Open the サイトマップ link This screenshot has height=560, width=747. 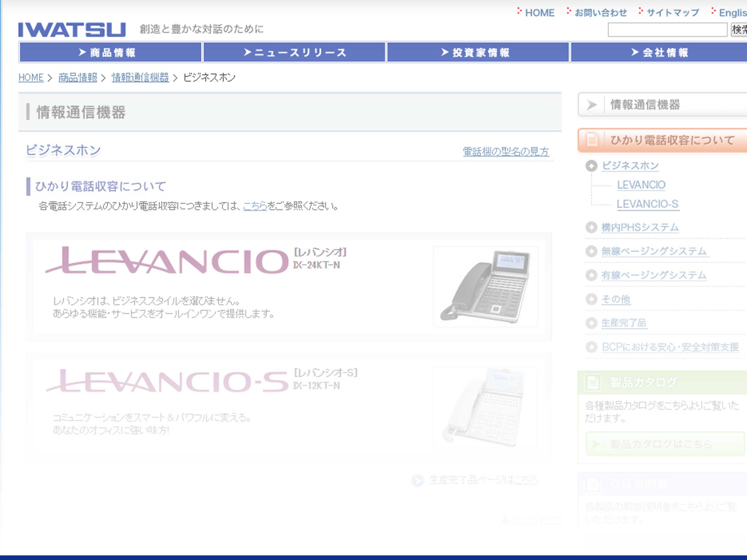click(672, 13)
